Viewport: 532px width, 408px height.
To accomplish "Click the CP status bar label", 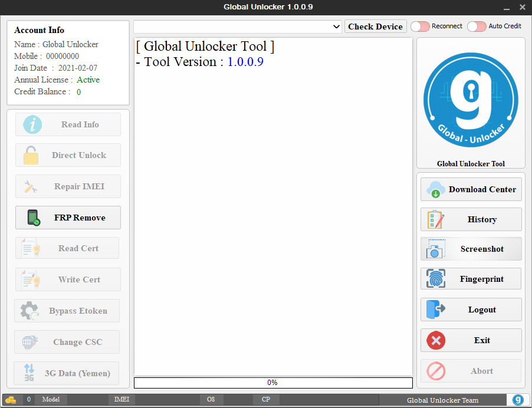I will 265,400.
